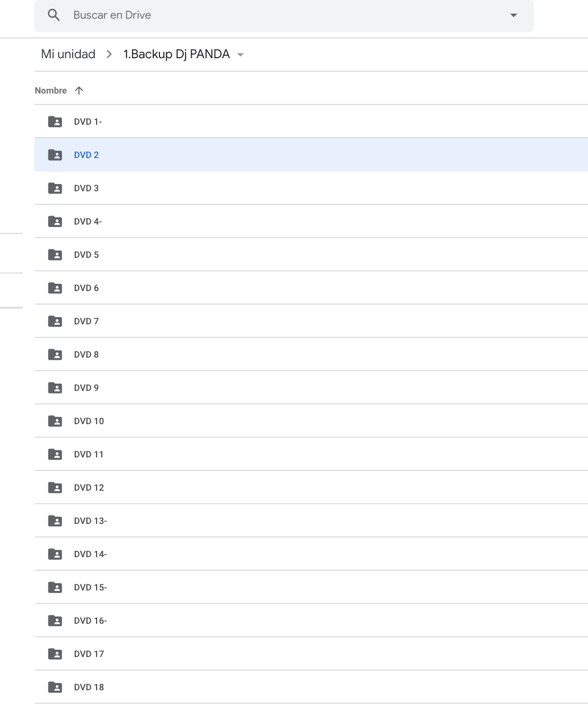This screenshot has width=588, height=709.
Task: Click inside the Buscar en Drive search field
Action: coord(208,15)
